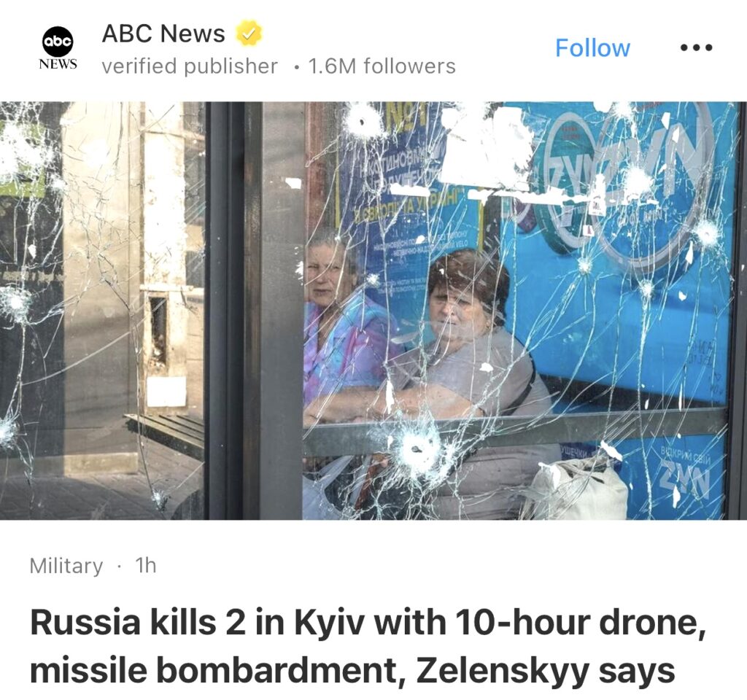747x700 pixels.
Task: Tap headline text 'missile bombardment, Zelenskyy says'
Action: click(x=352, y=671)
